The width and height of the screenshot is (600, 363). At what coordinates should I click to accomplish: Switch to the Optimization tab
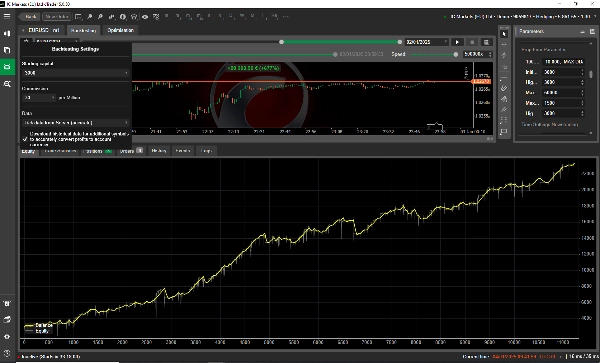pos(120,30)
